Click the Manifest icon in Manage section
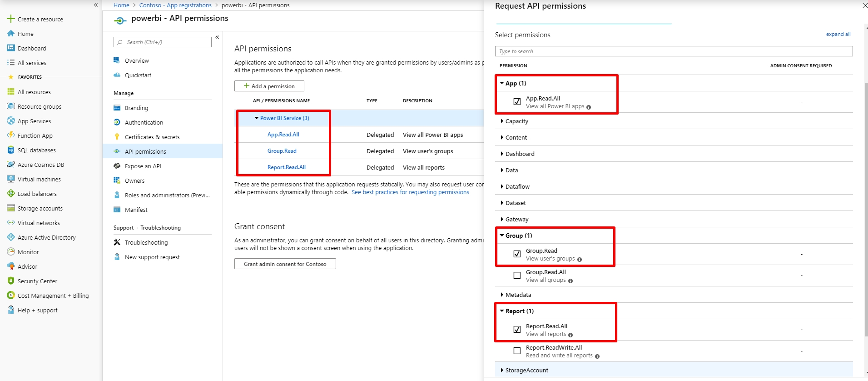 tap(117, 210)
